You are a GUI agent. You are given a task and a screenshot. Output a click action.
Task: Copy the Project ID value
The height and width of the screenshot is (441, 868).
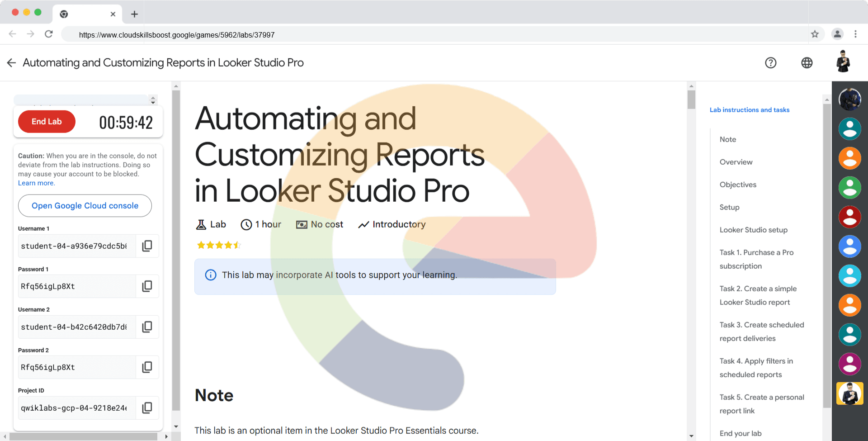click(147, 408)
